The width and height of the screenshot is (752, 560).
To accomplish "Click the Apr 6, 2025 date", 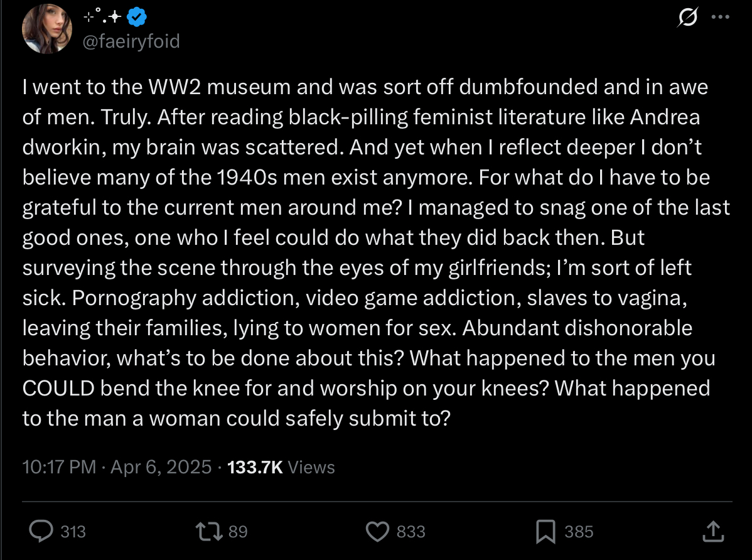I will point(161,467).
